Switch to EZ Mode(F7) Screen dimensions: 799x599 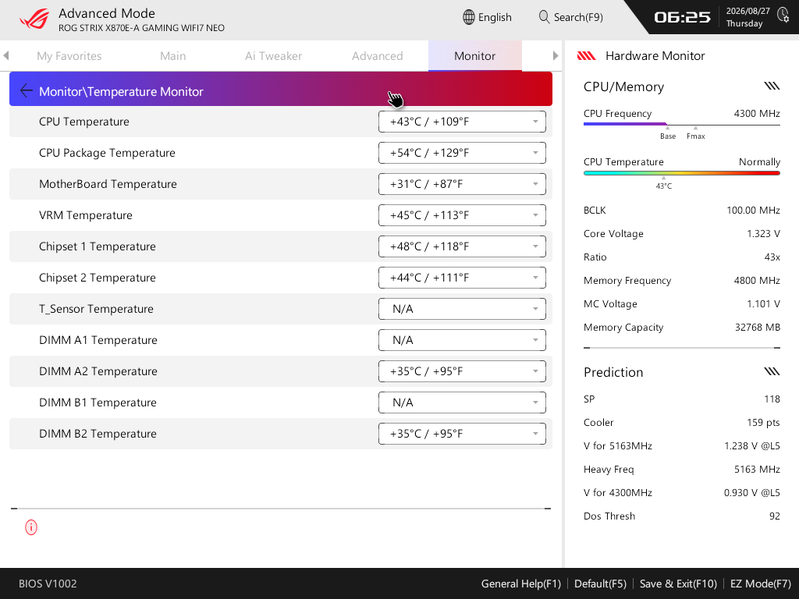pos(760,584)
